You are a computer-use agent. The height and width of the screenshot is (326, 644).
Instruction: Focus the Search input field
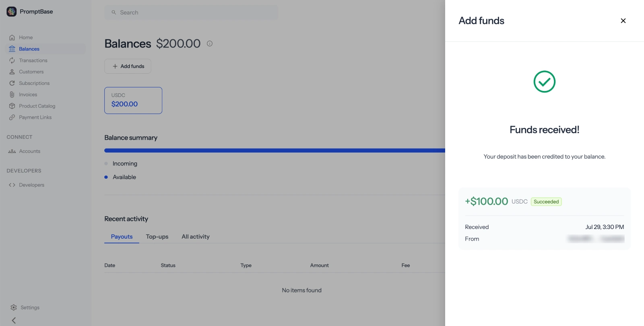191,12
